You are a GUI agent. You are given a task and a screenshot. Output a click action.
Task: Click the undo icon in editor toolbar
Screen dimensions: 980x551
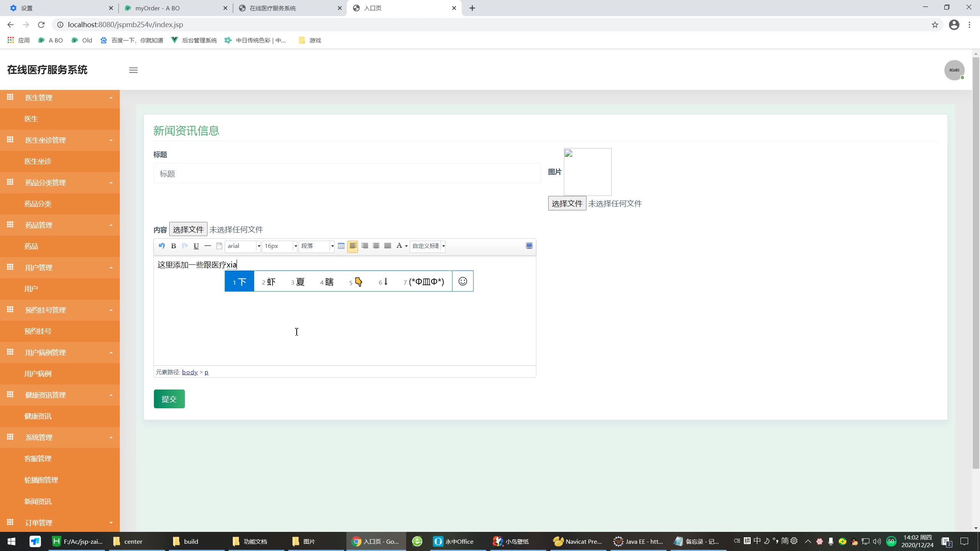(162, 246)
